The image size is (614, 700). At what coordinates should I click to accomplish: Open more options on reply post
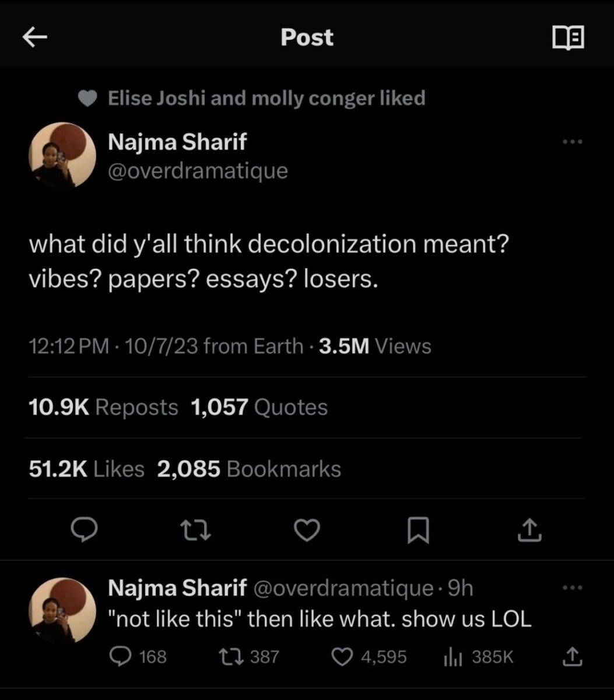click(x=572, y=588)
